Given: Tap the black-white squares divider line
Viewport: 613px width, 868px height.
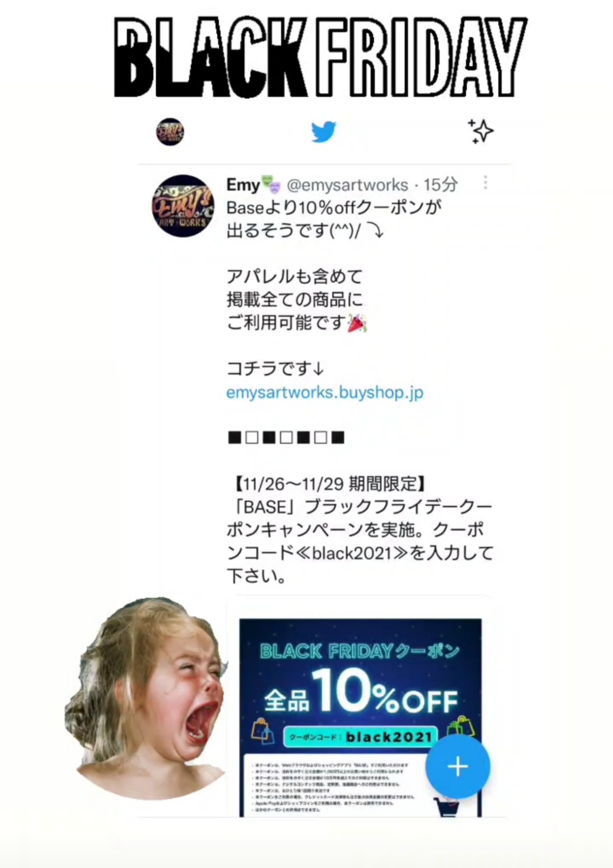Looking at the screenshot, I should tap(286, 438).
